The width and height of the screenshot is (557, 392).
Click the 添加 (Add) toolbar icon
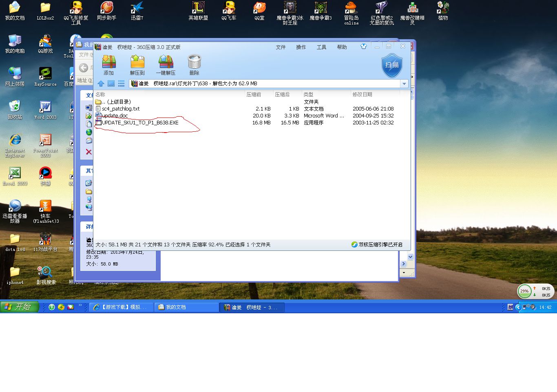pos(108,64)
